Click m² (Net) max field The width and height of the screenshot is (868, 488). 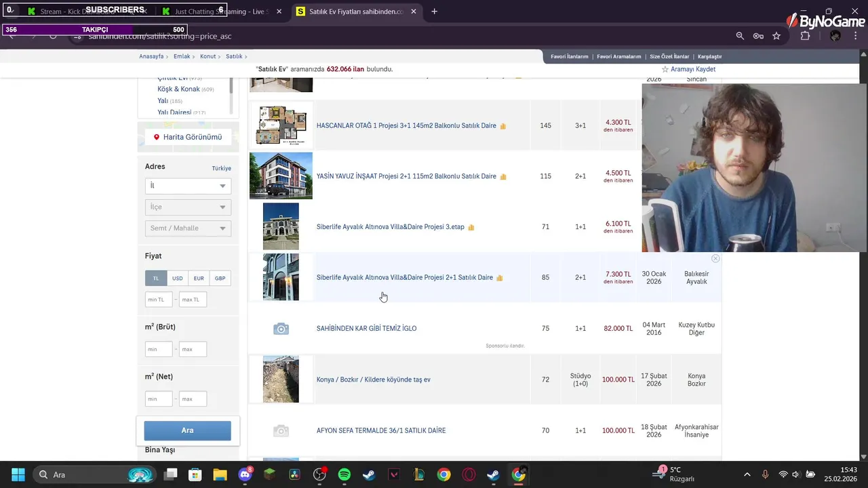(x=193, y=399)
